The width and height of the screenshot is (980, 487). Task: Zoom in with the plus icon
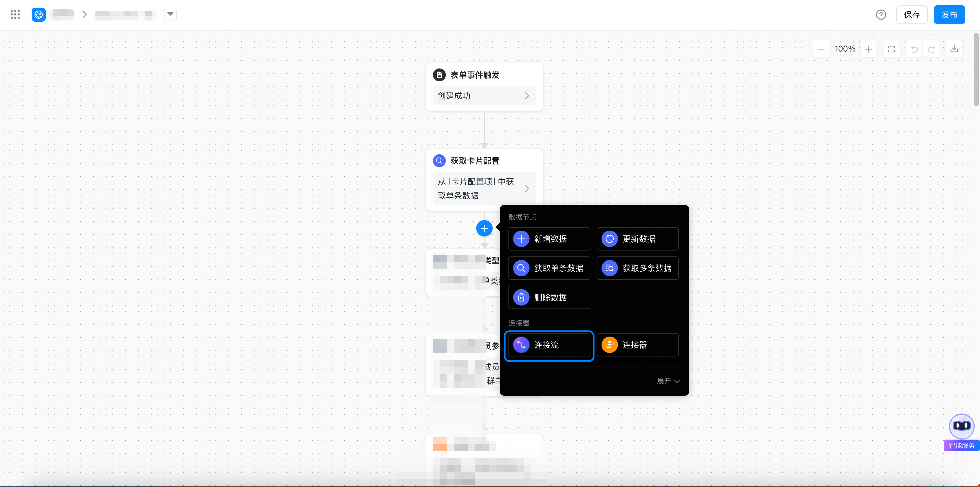(868, 49)
